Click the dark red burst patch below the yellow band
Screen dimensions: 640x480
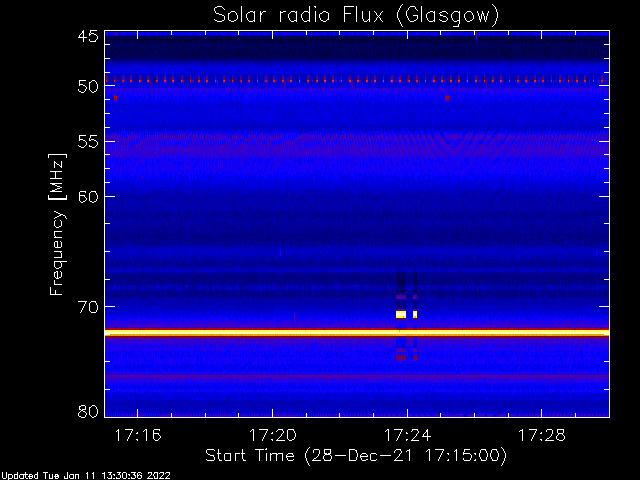click(401, 358)
